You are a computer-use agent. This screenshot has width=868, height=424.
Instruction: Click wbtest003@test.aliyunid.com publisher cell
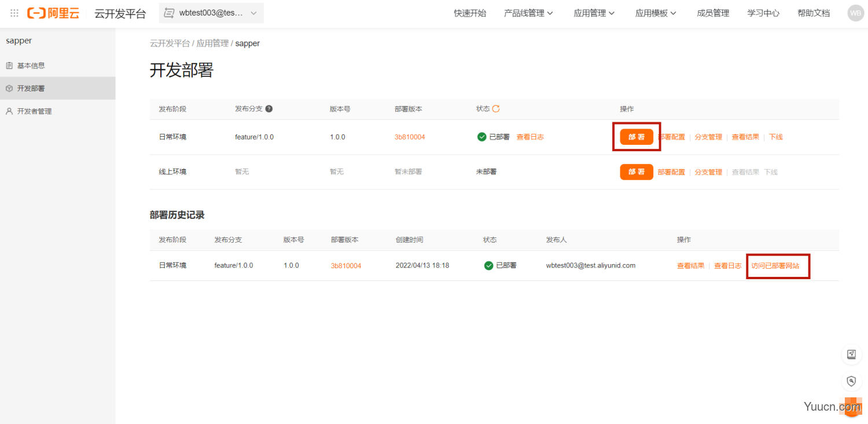click(x=591, y=266)
